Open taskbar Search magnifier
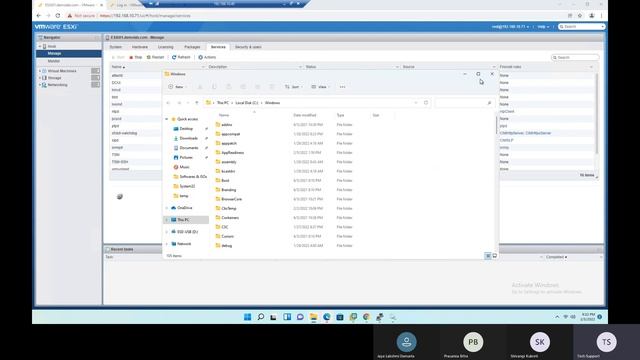640x360 pixels. click(260, 317)
